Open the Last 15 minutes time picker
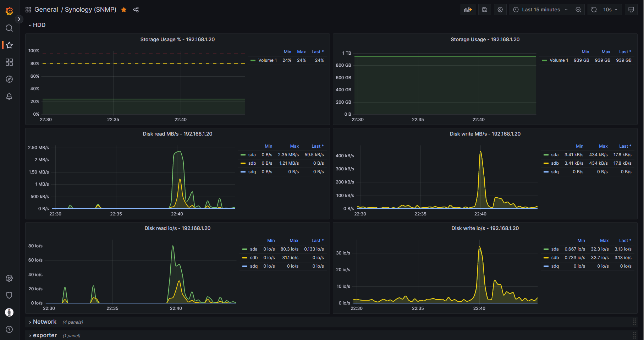Viewport: 644px width, 340px height. (x=541, y=10)
